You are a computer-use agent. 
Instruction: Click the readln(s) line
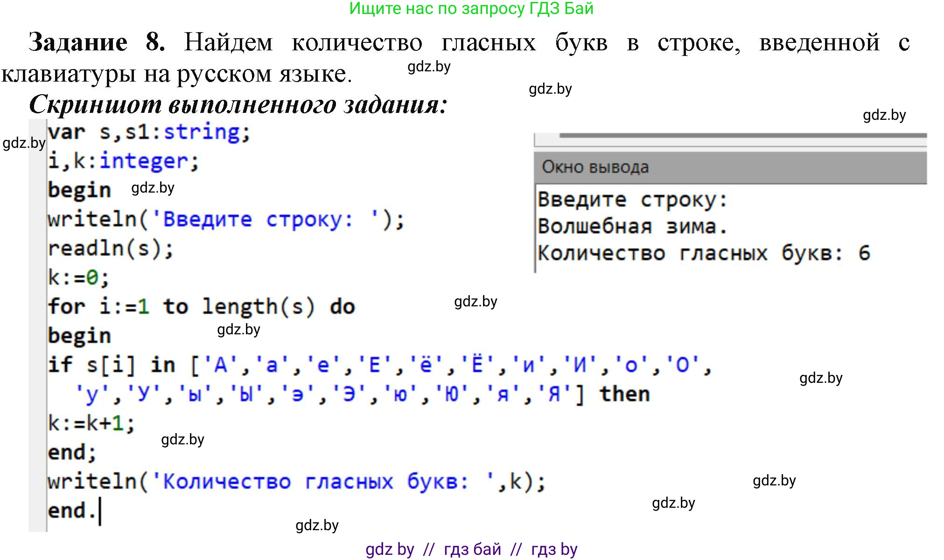112,249
